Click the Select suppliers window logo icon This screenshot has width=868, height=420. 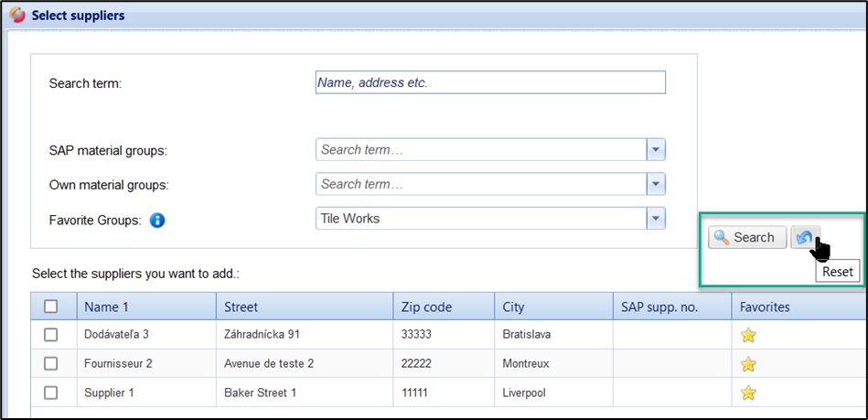(x=16, y=16)
